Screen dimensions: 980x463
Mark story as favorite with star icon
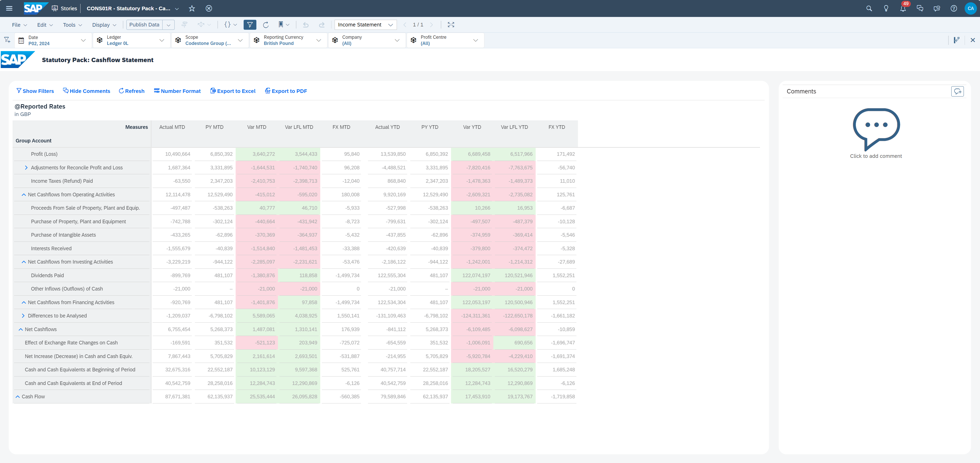192,8
